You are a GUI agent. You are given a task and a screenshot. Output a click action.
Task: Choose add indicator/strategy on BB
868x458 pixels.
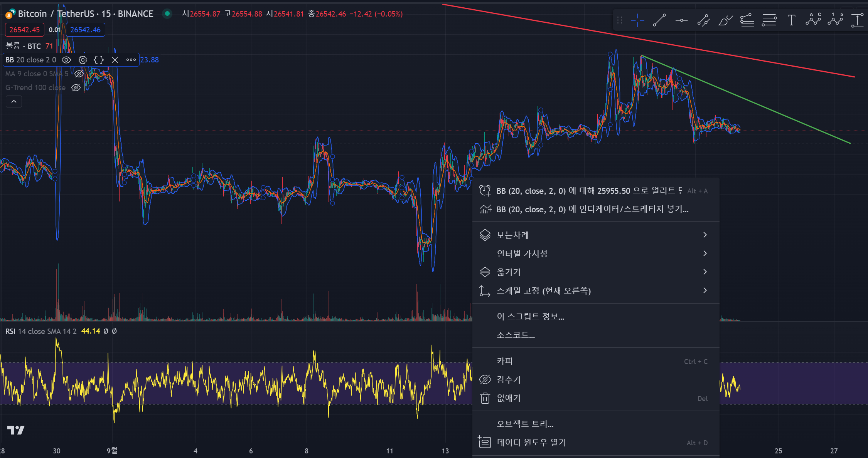click(596, 209)
